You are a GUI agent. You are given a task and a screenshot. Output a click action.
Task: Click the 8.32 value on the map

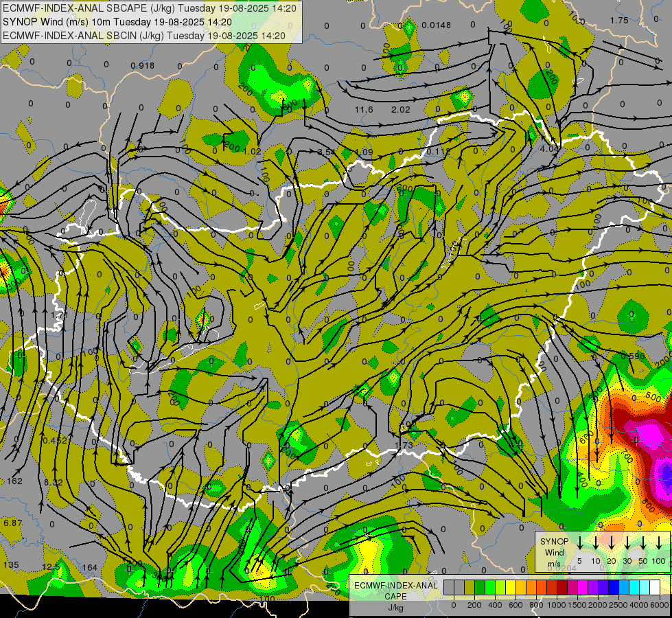(x=53, y=483)
